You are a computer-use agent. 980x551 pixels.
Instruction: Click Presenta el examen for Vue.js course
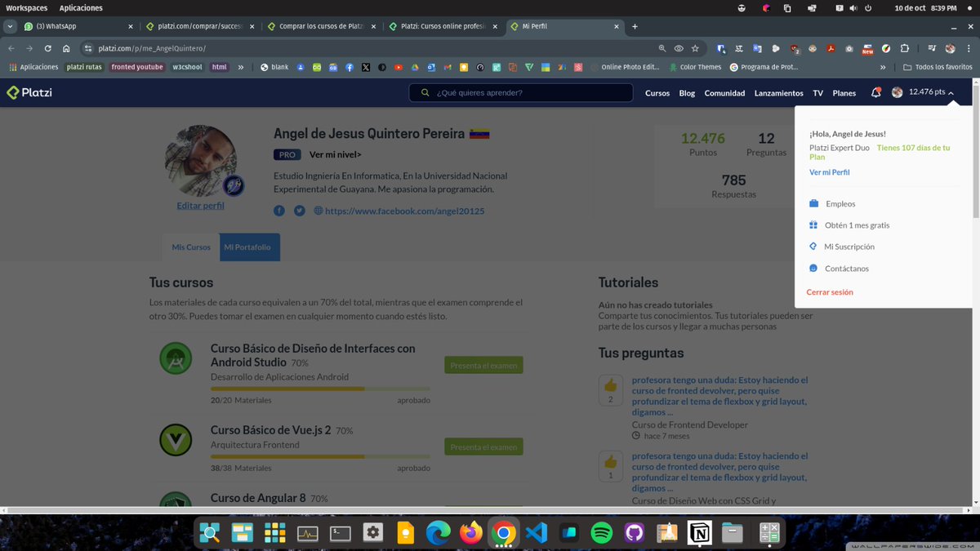483,447
